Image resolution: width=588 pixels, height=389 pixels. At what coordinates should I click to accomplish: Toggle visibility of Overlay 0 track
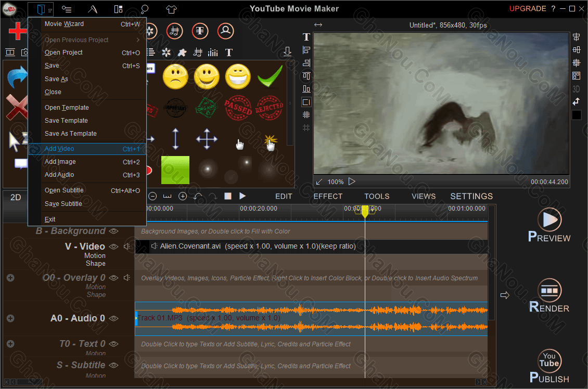tap(113, 278)
